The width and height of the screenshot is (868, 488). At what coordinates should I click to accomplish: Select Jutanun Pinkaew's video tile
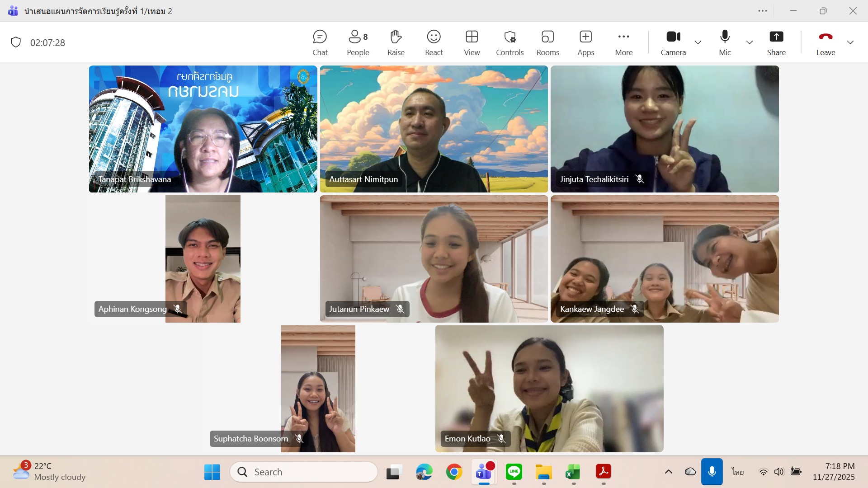click(x=434, y=258)
